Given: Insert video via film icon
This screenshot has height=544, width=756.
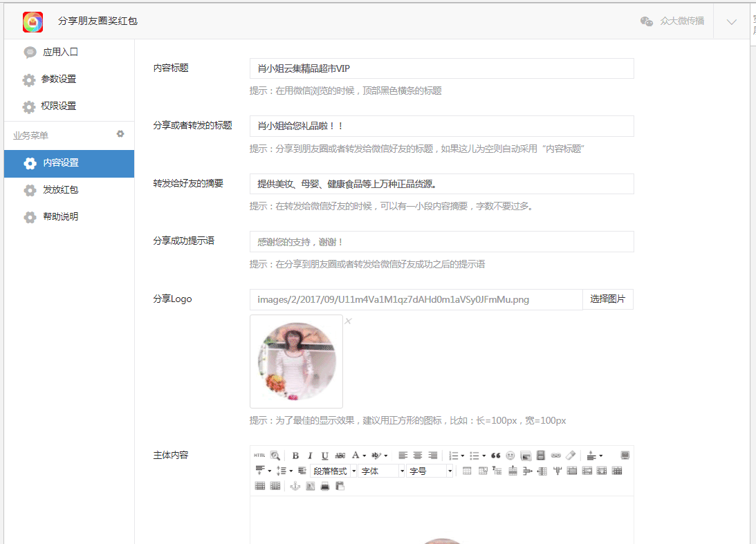Looking at the screenshot, I should coord(540,456).
